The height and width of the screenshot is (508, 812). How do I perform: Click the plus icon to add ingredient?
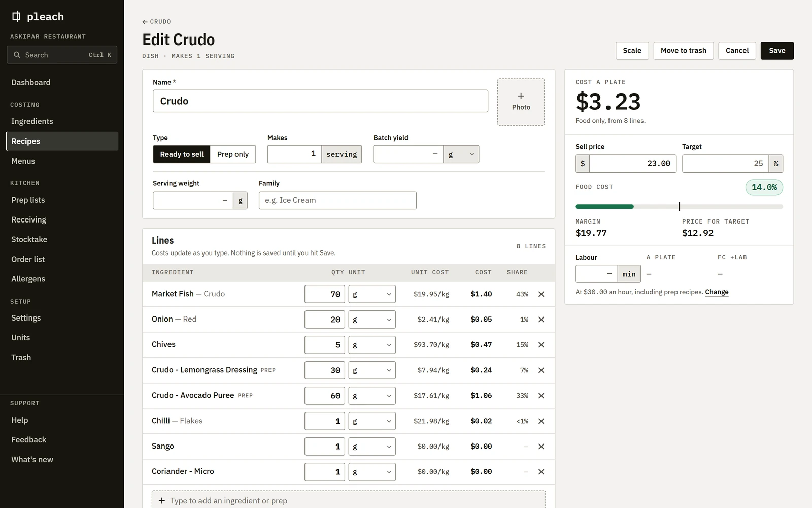[162, 501]
